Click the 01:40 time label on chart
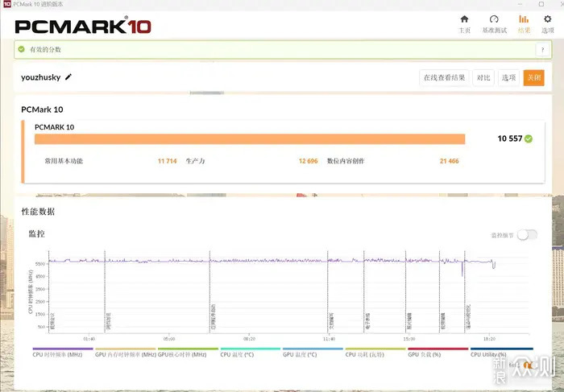Screen dimensions: 564x392 (x=89, y=339)
